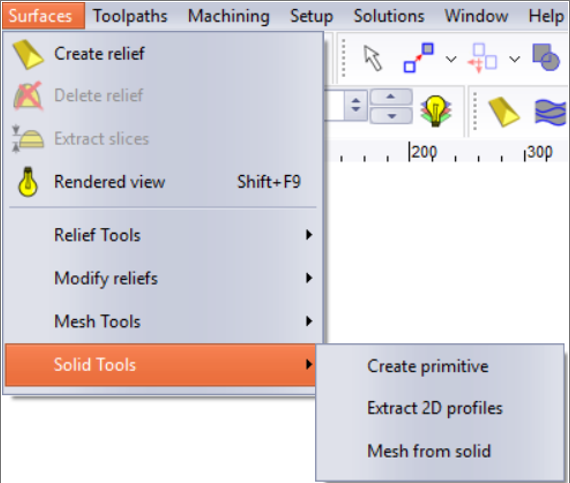Image resolution: width=570 pixels, height=483 pixels.
Task: Expand dropdown arrow beside node editing tool
Action: (451, 59)
